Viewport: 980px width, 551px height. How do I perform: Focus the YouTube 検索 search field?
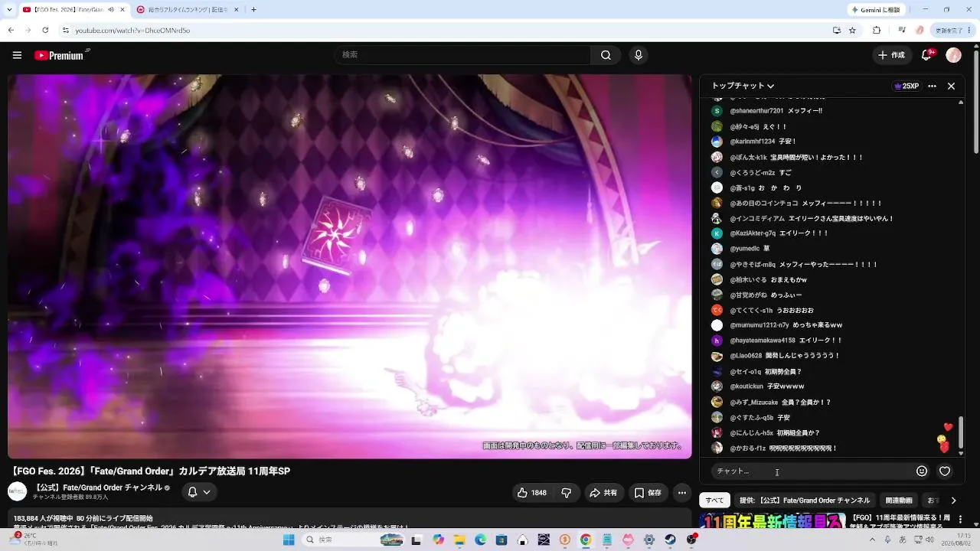[462, 55]
